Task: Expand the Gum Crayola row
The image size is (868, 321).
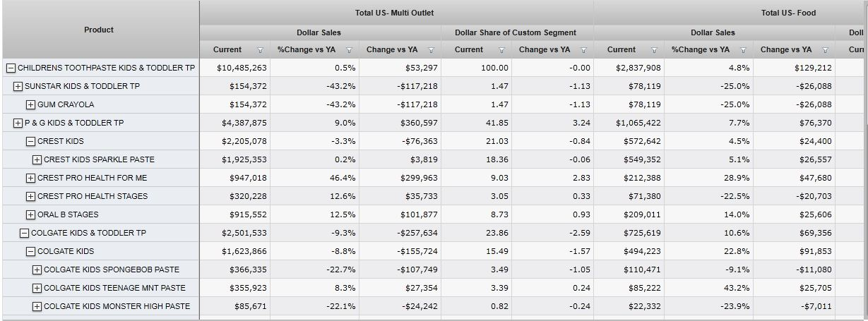Action: coord(30,105)
